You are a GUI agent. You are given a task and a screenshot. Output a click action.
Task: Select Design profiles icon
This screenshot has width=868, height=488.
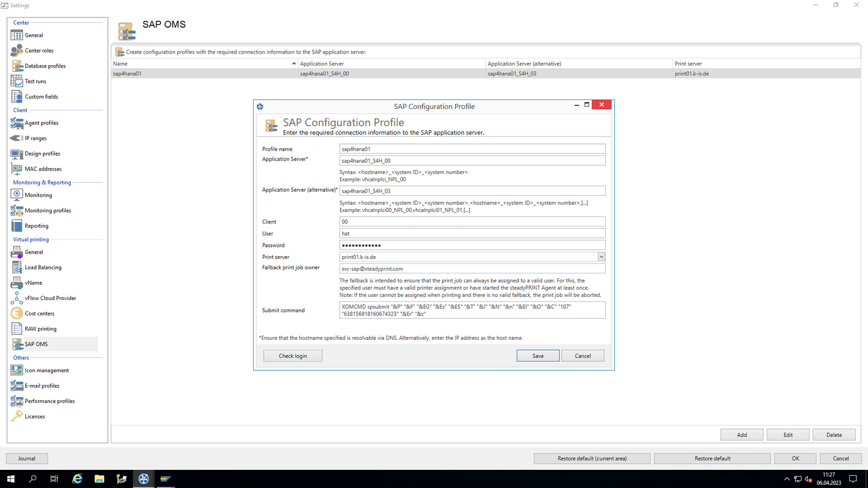[17, 154]
